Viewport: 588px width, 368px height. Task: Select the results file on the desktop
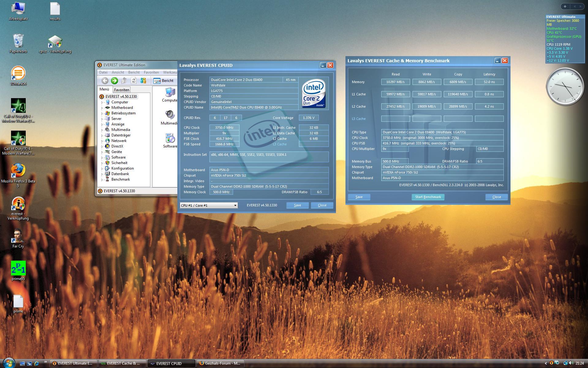[x=55, y=12]
